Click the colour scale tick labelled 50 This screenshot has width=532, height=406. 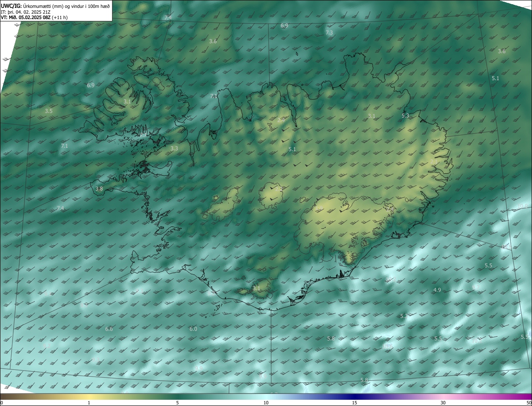[529, 403]
